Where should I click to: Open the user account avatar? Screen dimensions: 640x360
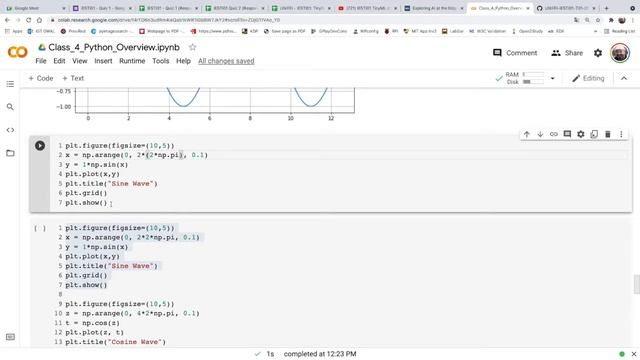(620, 53)
